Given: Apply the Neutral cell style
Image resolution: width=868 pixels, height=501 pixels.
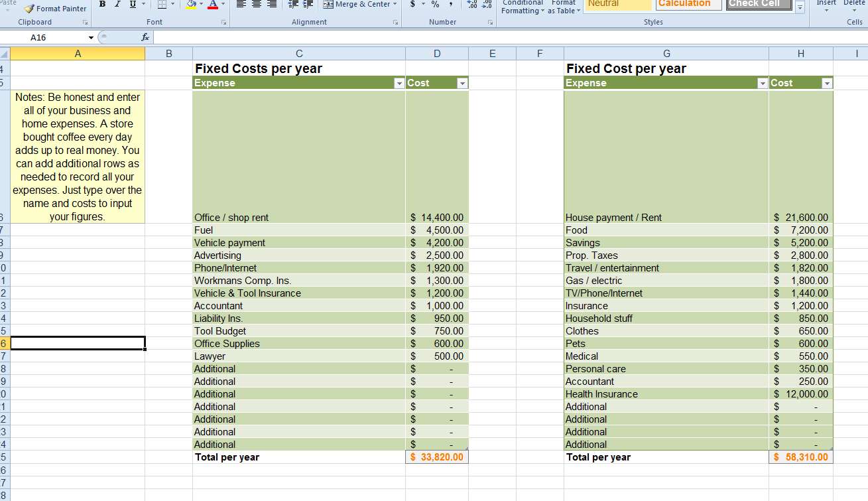Looking at the screenshot, I should pyautogui.click(x=617, y=4).
